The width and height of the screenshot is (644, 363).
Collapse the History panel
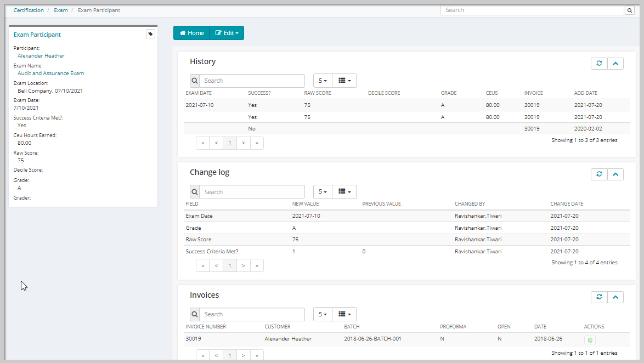[x=615, y=64]
